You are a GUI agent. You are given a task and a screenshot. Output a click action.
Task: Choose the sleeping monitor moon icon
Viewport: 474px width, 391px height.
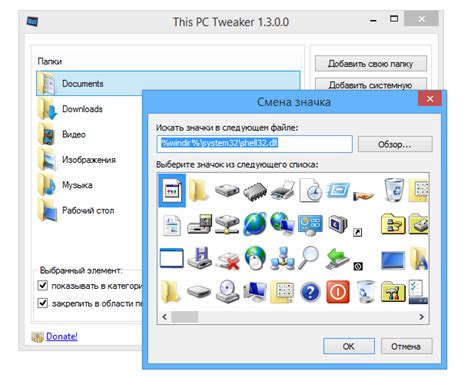(x=338, y=224)
